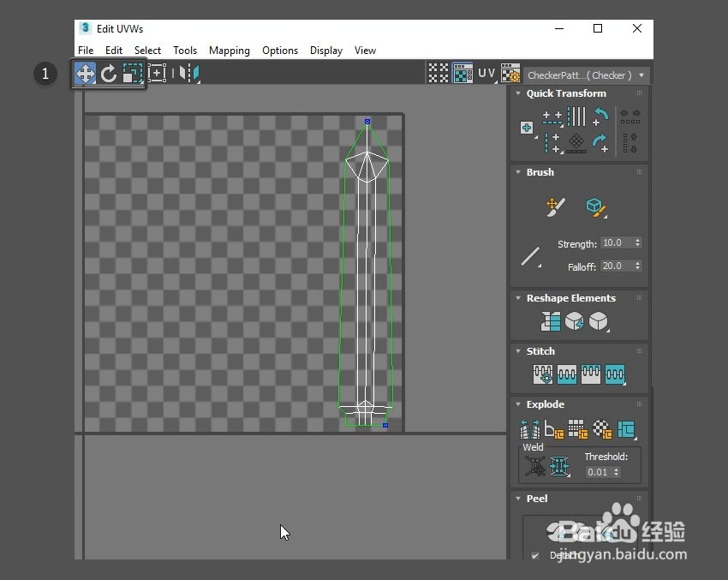This screenshot has width=728, height=580.
Task: Open the Tools menu
Action: click(x=185, y=51)
